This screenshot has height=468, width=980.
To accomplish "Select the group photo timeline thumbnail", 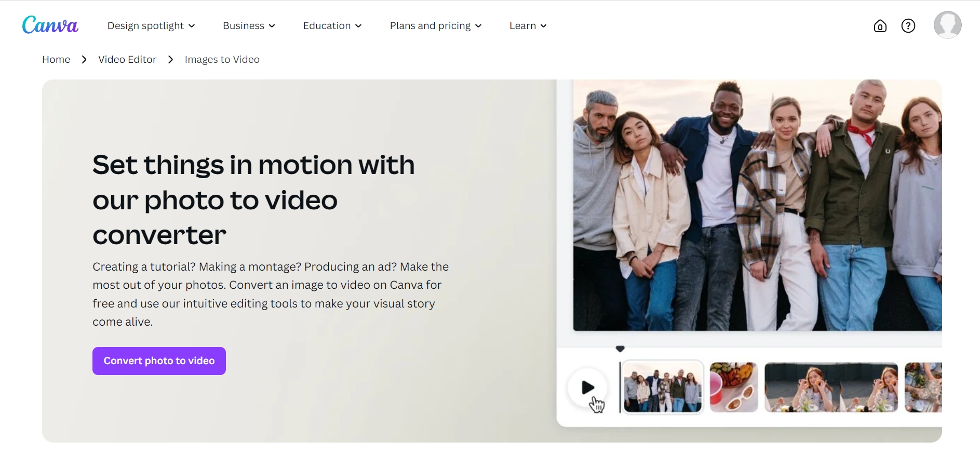I will pyautogui.click(x=663, y=387).
